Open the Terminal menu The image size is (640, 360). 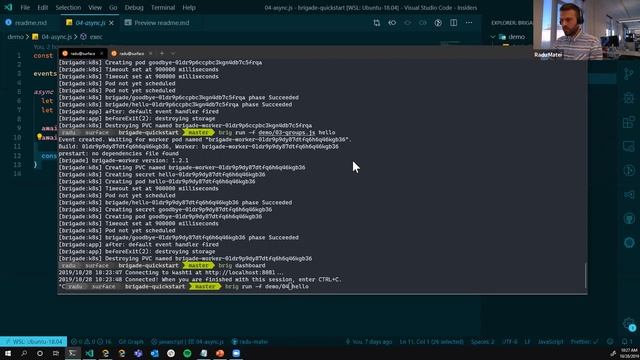[163, 7]
